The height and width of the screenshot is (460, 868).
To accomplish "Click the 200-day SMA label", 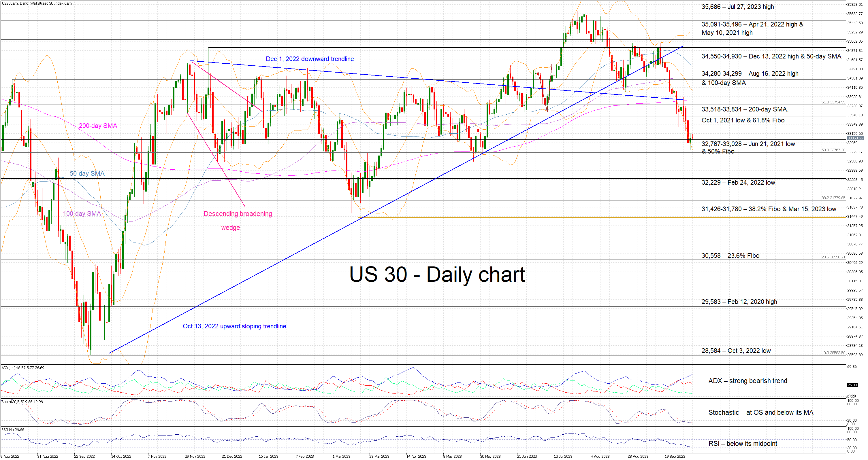I will pyautogui.click(x=98, y=126).
